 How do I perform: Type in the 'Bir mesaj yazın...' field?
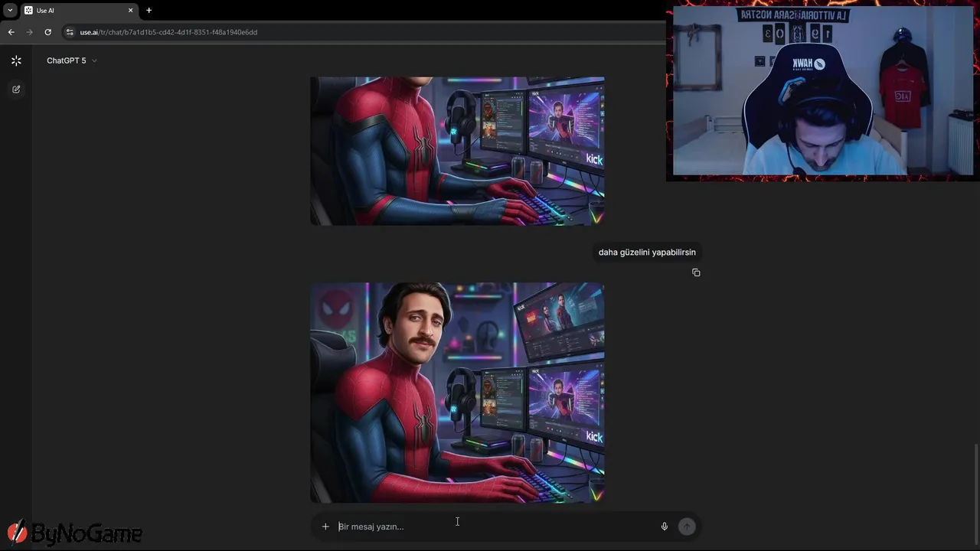pyautogui.click(x=494, y=527)
